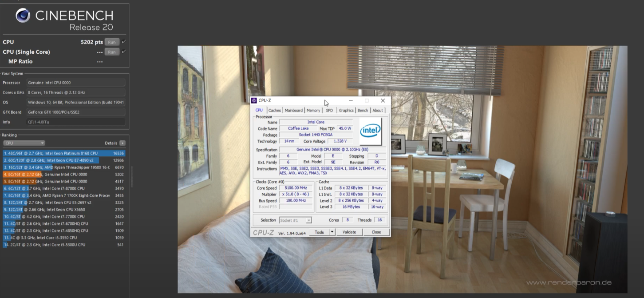The width and height of the screenshot is (644, 298).
Task: Minimize the CPU-Z window
Action: pos(351,101)
